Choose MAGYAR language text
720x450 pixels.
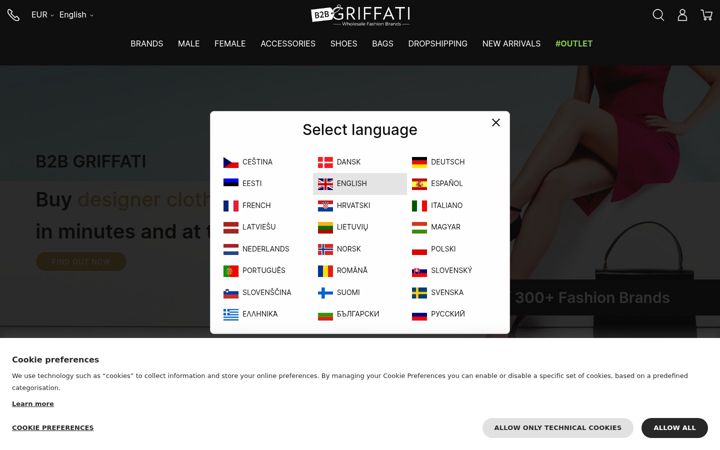pos(445,227)
